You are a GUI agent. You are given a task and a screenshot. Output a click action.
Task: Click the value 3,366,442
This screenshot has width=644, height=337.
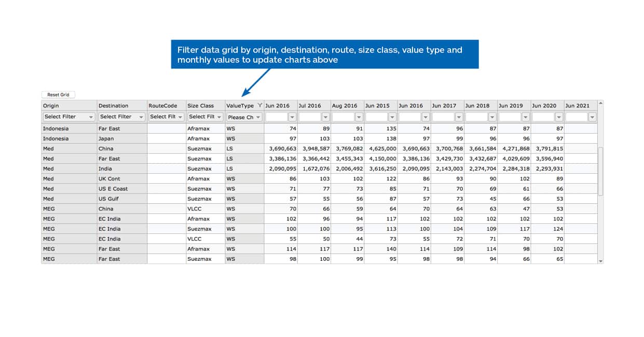pyautogui.click(x=316, y=159)
